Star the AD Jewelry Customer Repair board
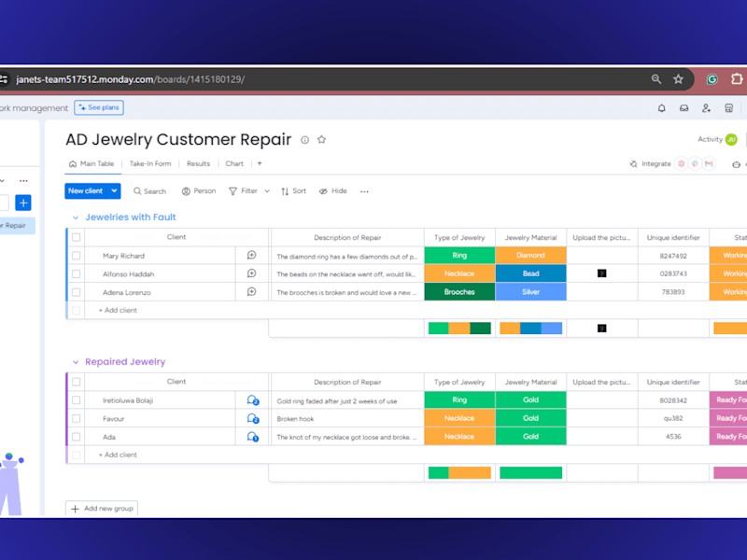This screenshot has height=560, width=747. 321,139
